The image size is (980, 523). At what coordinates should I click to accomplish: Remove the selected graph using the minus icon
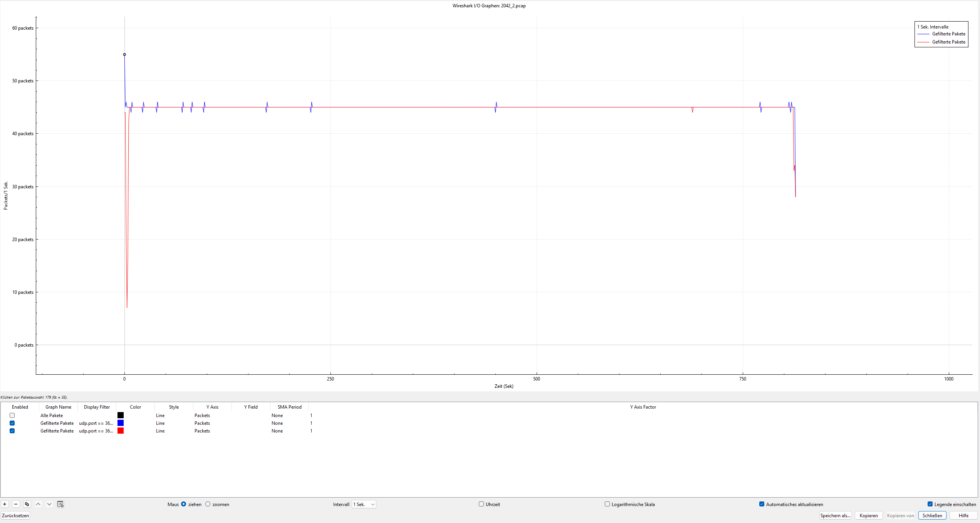16,504
